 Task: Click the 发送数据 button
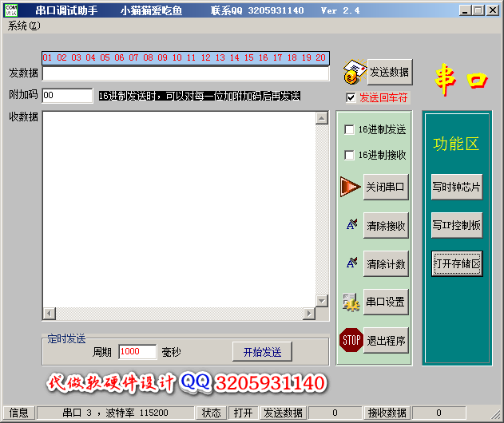[x=390, y=72]
